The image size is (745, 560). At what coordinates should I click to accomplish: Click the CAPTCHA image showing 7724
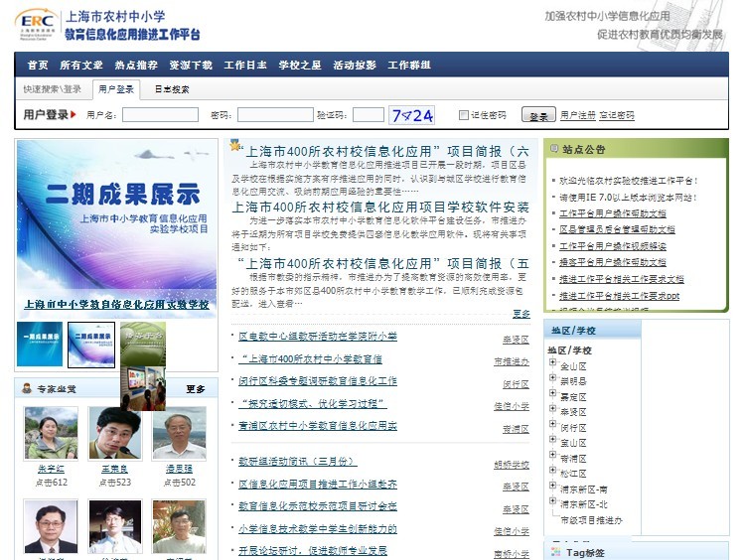tap(411, 115)
